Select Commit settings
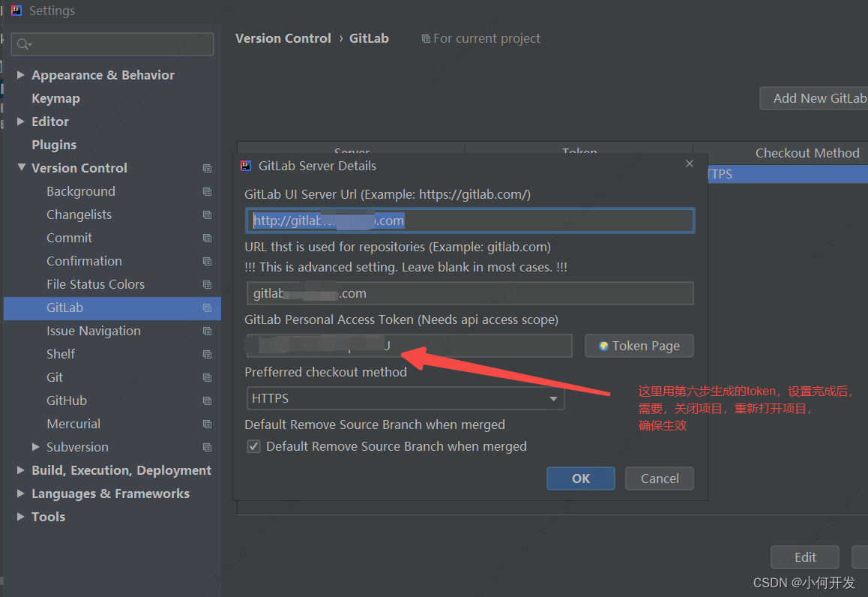This screenshot has width=868, height=597. (69, 238)
